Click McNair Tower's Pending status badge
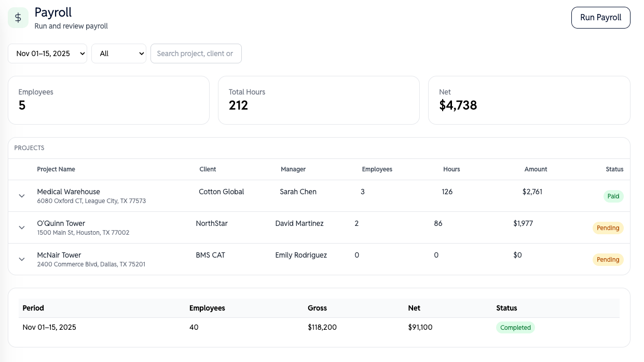Screen dimensions: 644x362 (x=608, y=260)
